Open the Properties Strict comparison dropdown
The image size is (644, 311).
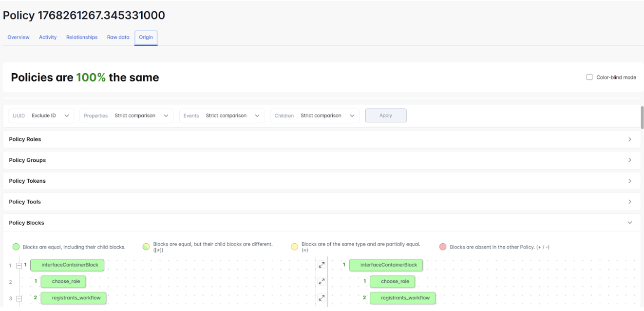point(126,116)
